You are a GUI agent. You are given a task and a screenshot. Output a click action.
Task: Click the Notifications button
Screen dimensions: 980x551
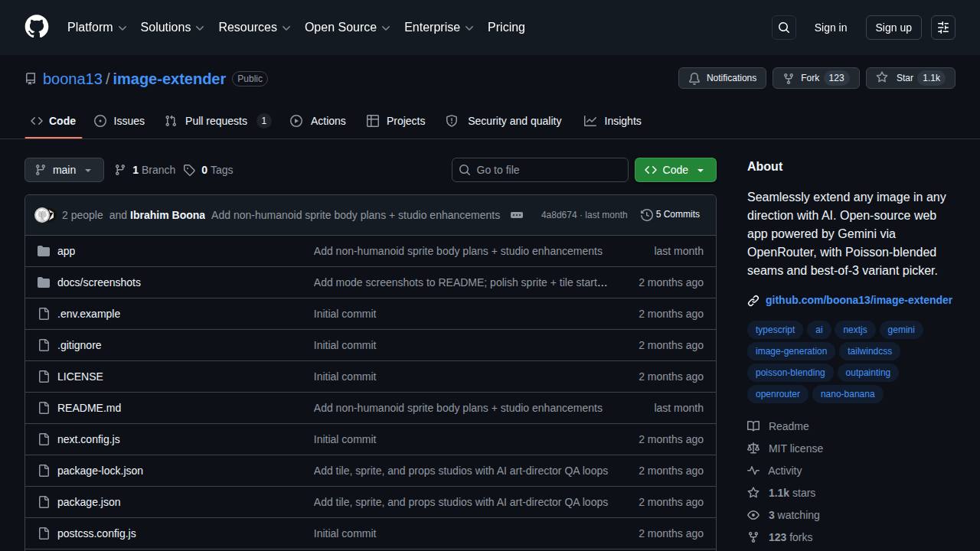(722, 78)
